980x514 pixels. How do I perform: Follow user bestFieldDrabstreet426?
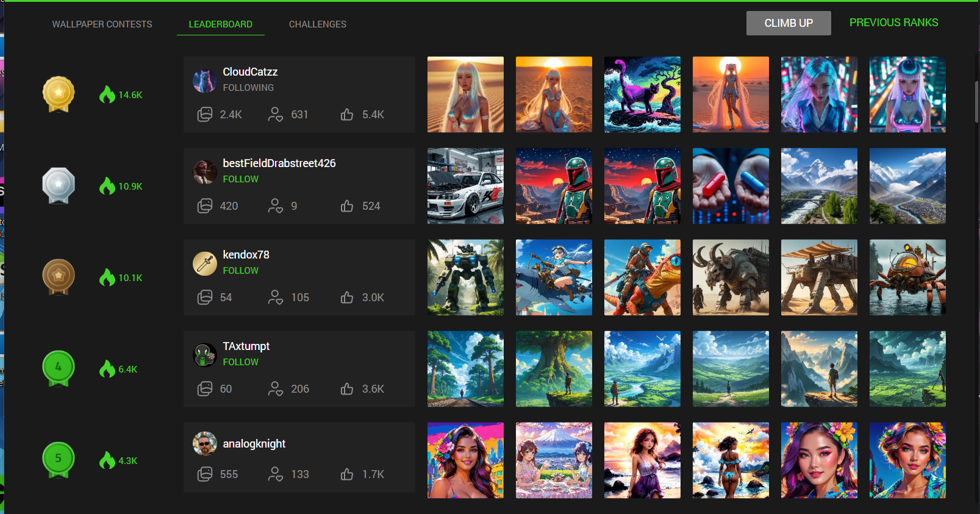(240, 179)
